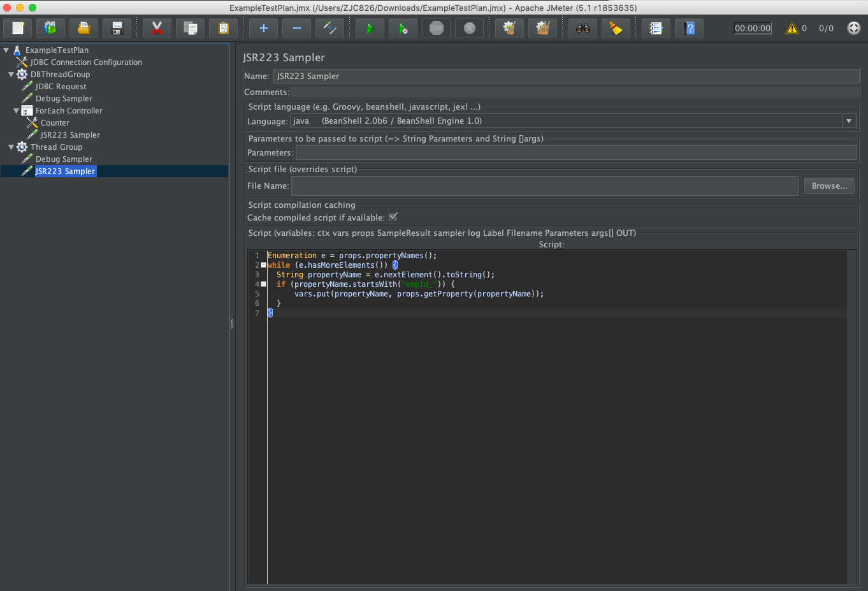
Task: Start the test with green play icon
Action: [370, 28]
